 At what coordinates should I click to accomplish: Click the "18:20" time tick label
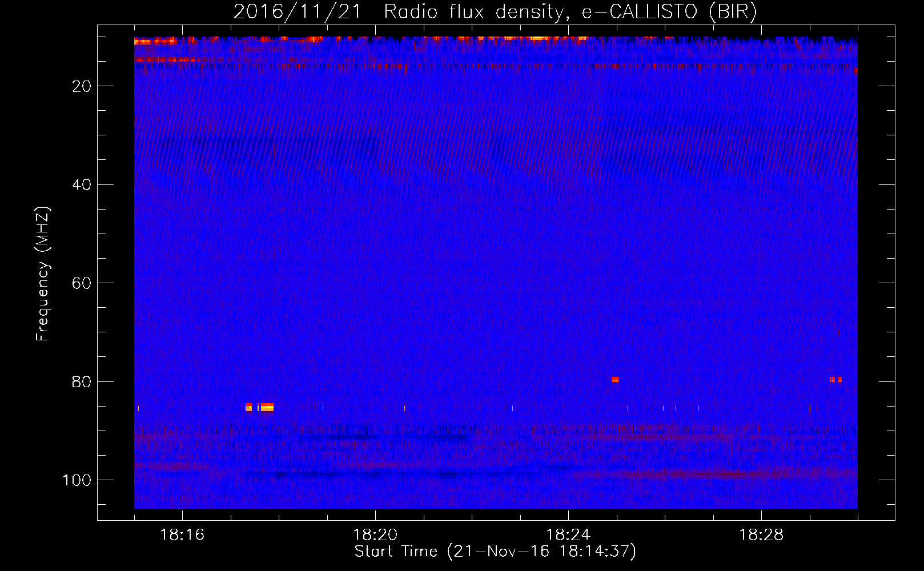pos(375,535)
